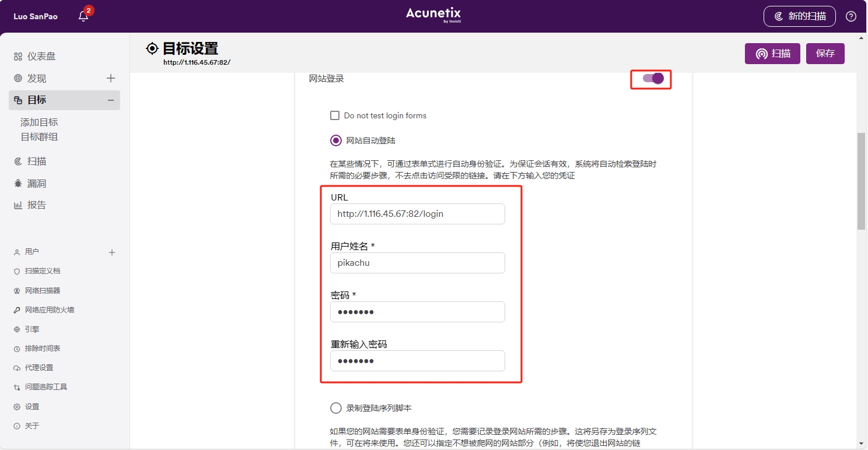Click the Acunetix logo in the header
Screen dimensions: 868x450
coord(433,16)
